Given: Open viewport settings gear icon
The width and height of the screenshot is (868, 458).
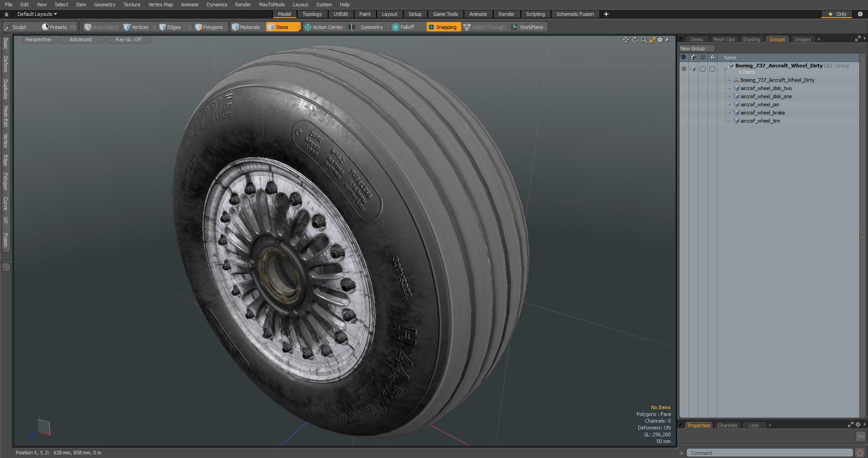Looking at the screenshot, I should [x=660, y=40].
